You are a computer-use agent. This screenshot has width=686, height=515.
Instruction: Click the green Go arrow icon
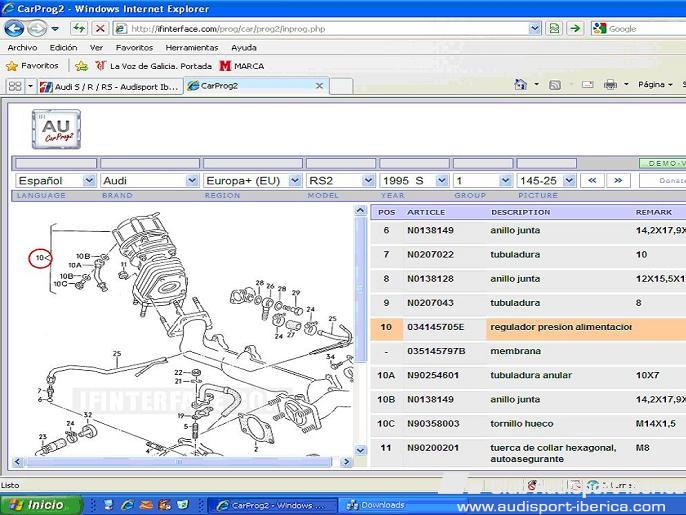pyautogui.click(x=575, y=29)
